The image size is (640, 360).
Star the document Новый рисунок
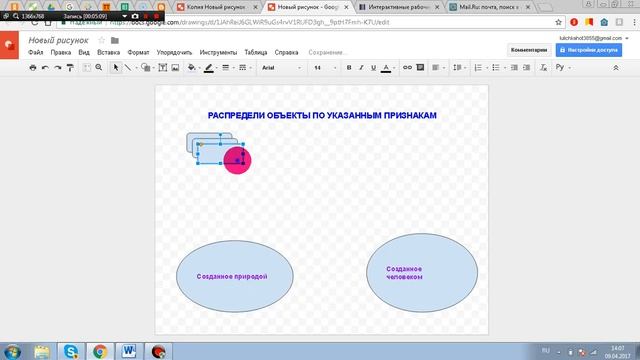click(102, 40)
